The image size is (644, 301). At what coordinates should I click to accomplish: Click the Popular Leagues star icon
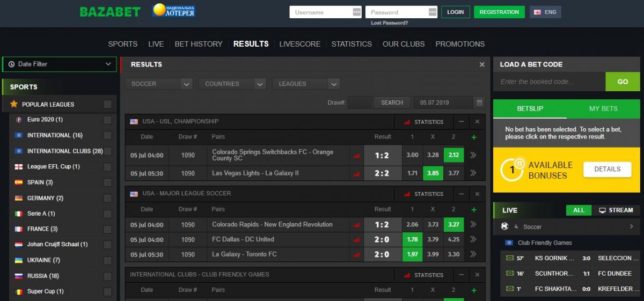click(14, 104)
